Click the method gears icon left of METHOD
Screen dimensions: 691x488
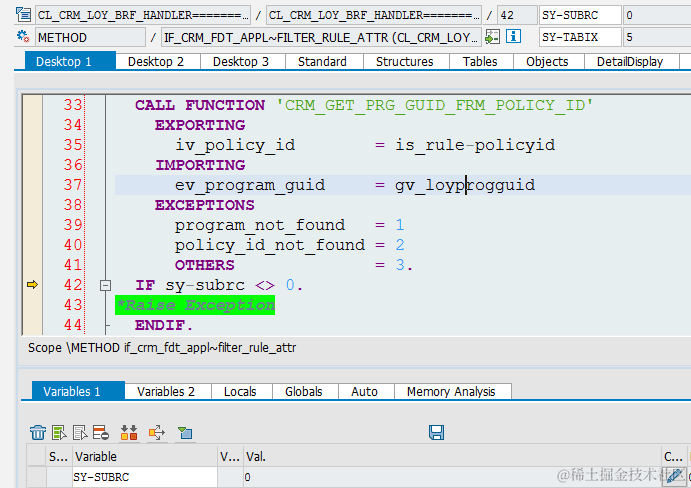(23, 36)
